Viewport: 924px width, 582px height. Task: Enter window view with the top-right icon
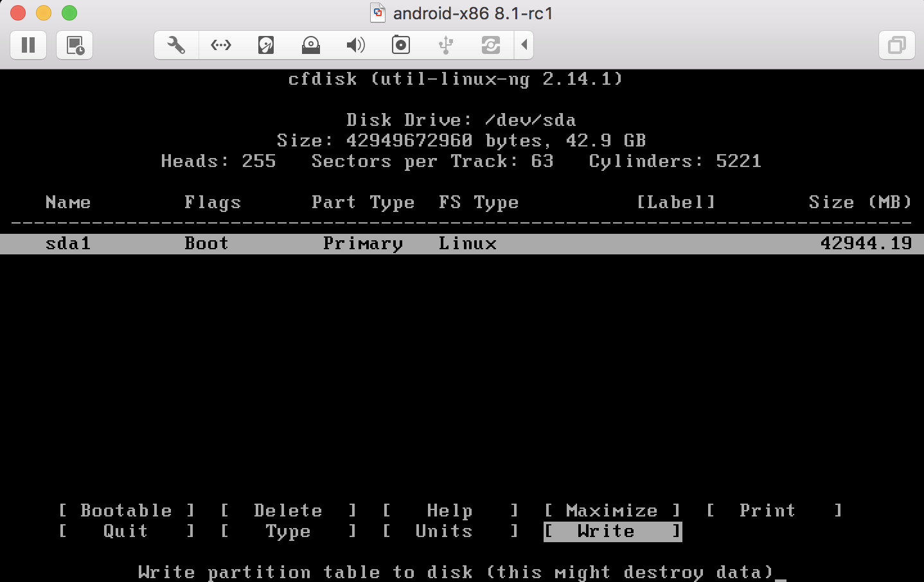(x=896, y=45)
